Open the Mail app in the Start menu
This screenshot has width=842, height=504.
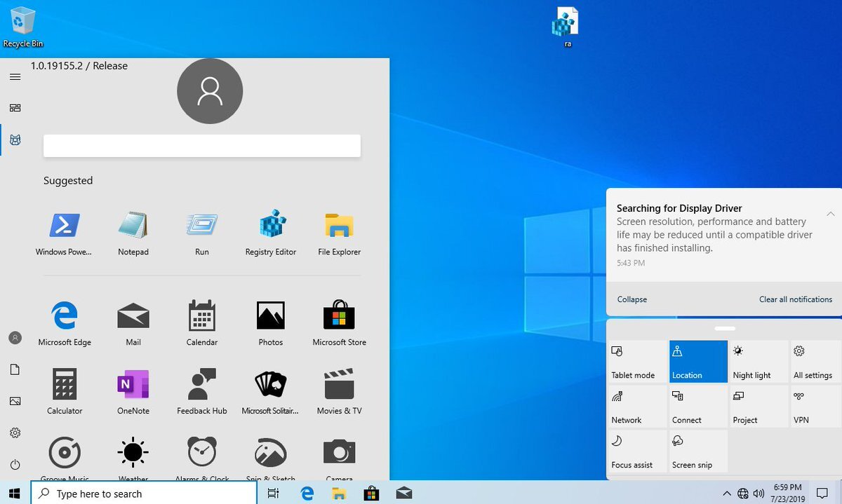(x=133, y=324)
